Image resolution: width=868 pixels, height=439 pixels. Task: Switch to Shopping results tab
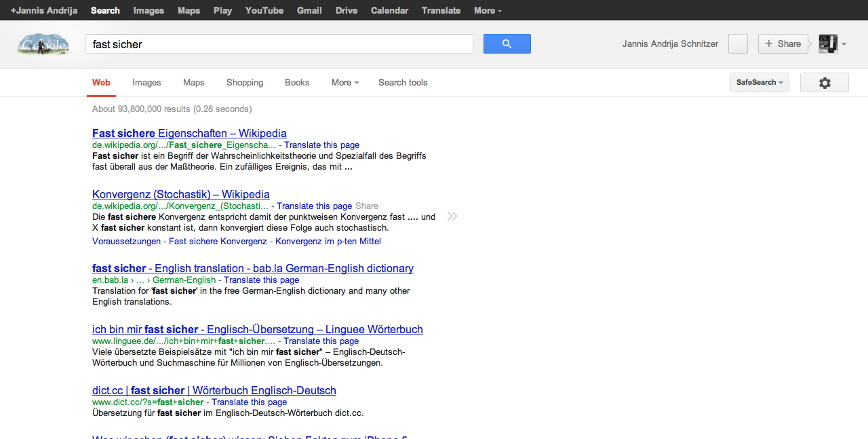(x=245, y=83)
